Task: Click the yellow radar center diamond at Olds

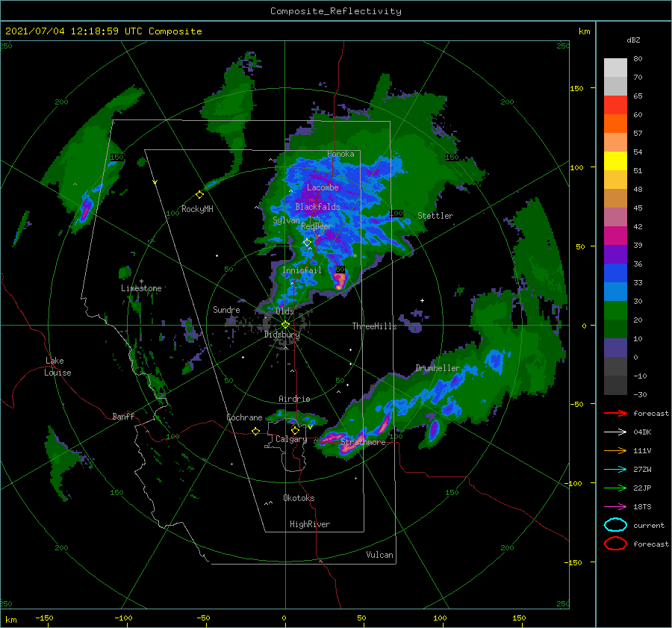Action: click(285, 325)
